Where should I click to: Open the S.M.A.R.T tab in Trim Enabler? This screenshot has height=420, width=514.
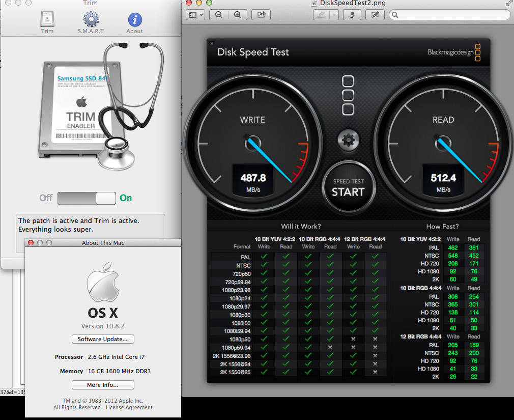point(91,22)
